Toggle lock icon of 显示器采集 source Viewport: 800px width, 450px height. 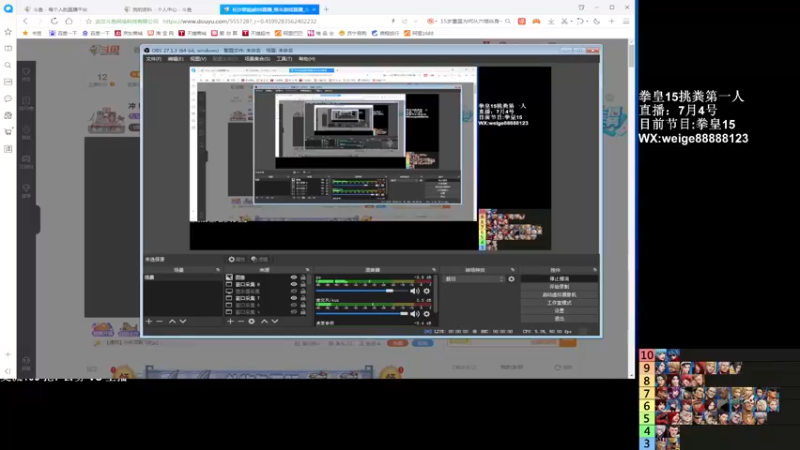tap(303, 291)
